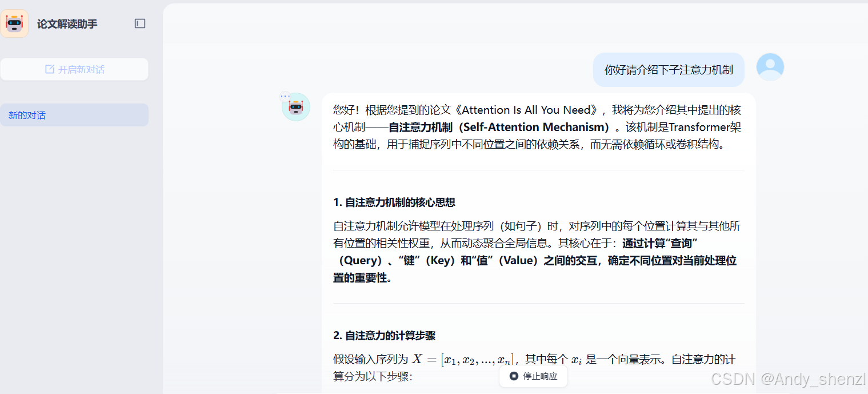Click the assistant's robot avatar beside the reply
This screenshot has width=868, height=394.
pos(295,106)
